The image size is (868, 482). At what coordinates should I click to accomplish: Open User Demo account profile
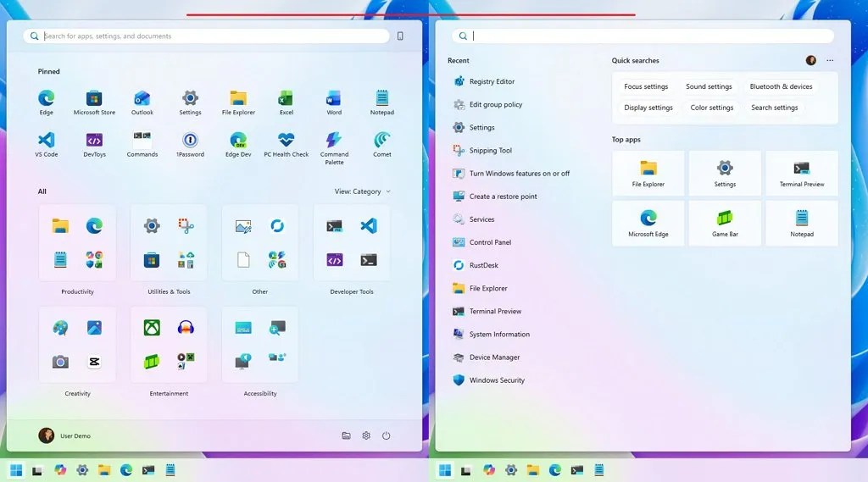(64, 435)
